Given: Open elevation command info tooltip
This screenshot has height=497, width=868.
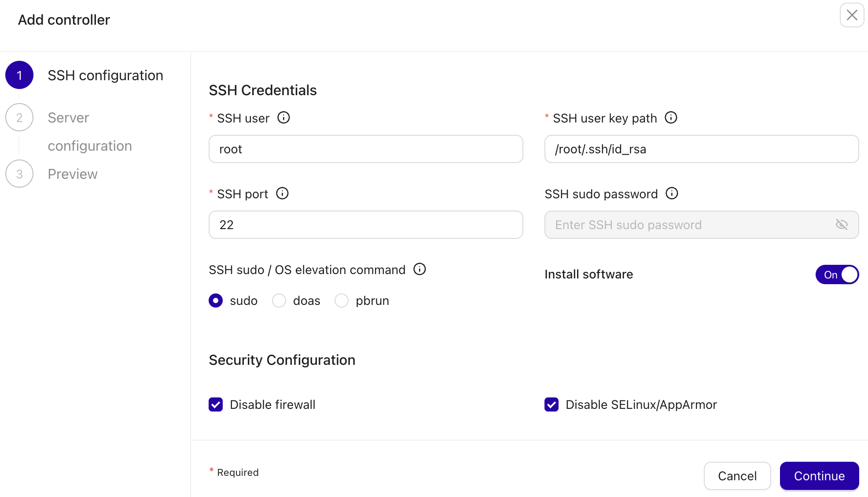Looking at the screenshot, I should (x=420, y=269).
